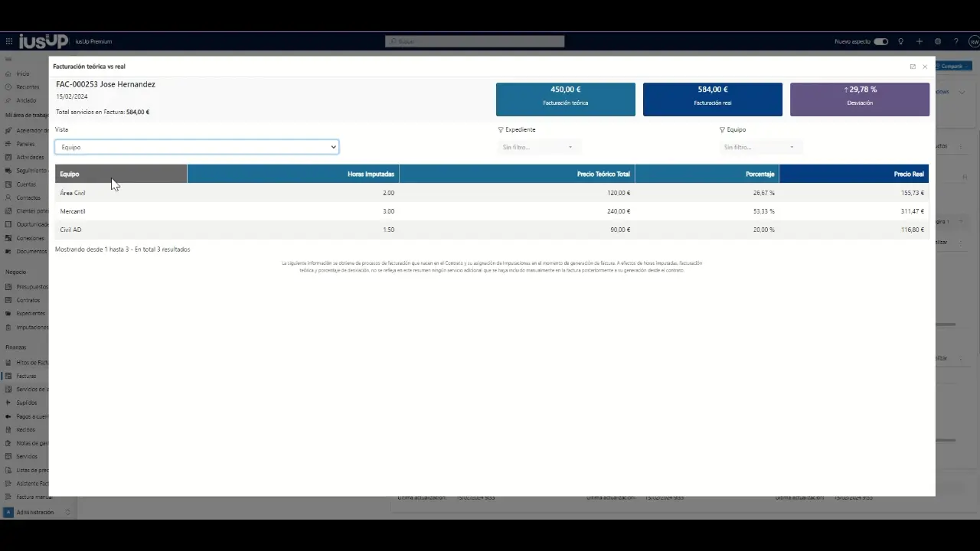980x551 pixels.
Task: Open Inicio in the left navigation
Action: click(23, 73)
